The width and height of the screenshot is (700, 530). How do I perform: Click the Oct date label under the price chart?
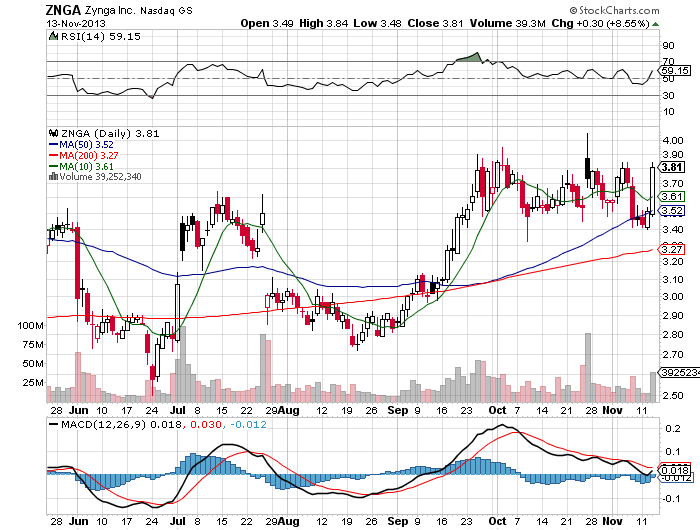[x=497, y=410]
